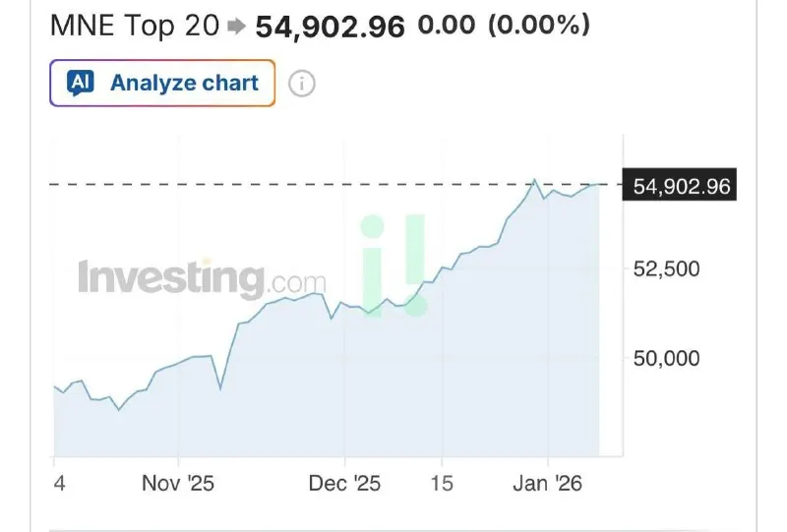Image resolution: width=787 pixels, height=532 pixels.
Task: Click the 15 date tick label
Action: 442,484
